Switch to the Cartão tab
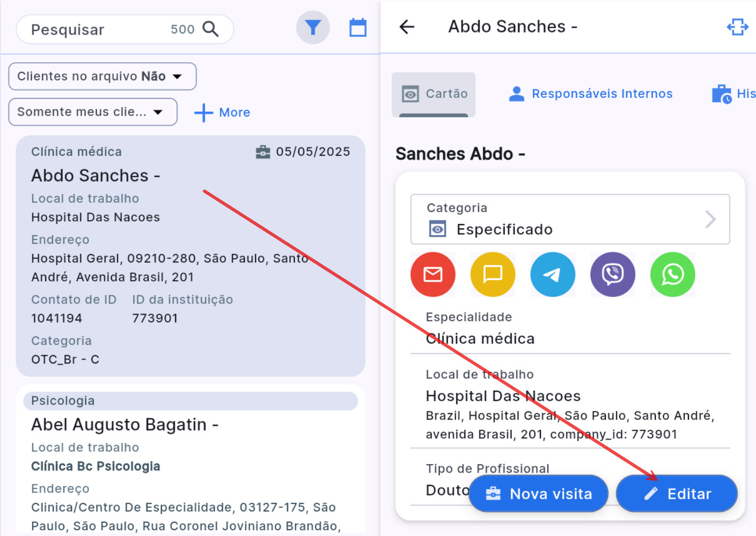 click(434, 94)
